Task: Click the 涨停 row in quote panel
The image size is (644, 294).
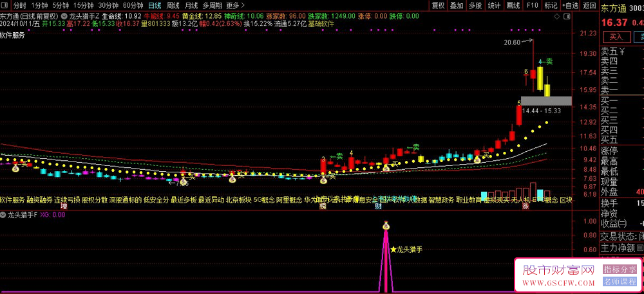Action: click(x=622, y=151)
